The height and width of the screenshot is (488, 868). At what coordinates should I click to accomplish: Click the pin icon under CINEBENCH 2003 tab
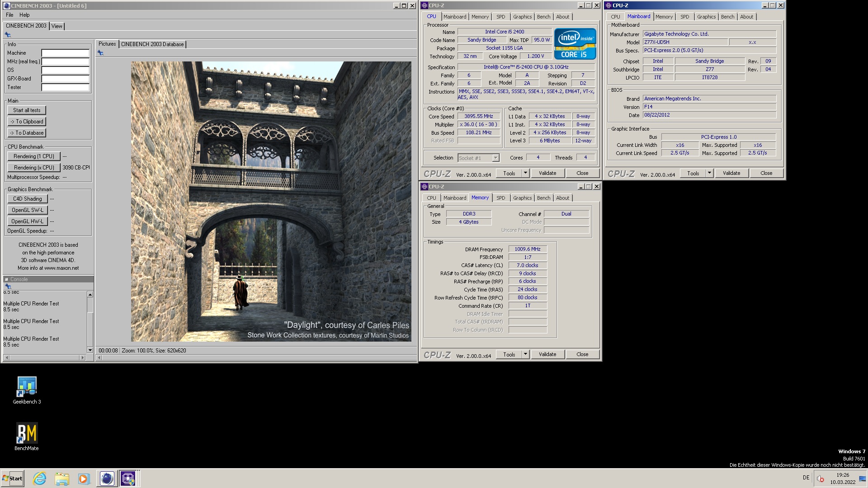(x=8, y=35)
